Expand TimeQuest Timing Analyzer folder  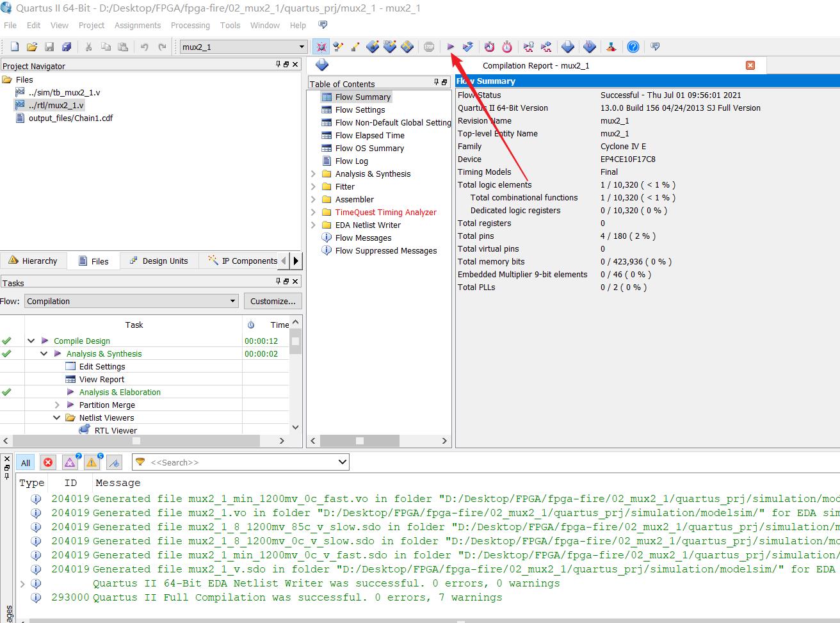click(314, 213)
